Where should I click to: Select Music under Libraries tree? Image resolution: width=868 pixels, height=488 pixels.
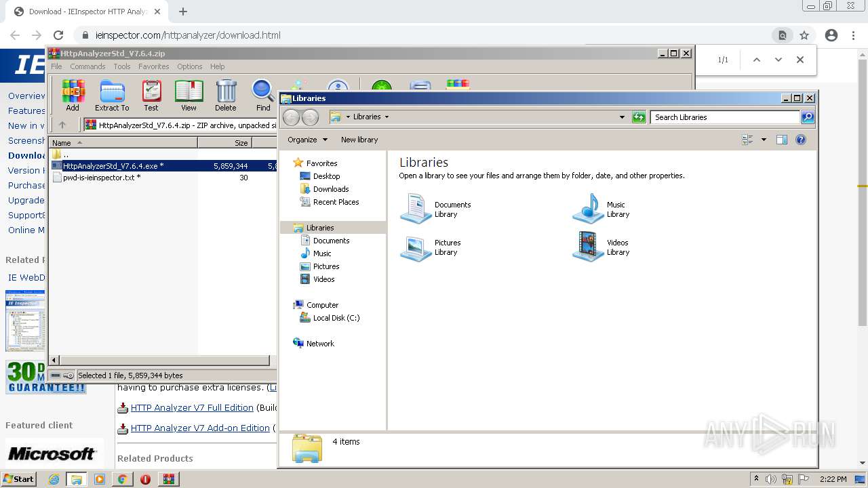coord(322,253)
